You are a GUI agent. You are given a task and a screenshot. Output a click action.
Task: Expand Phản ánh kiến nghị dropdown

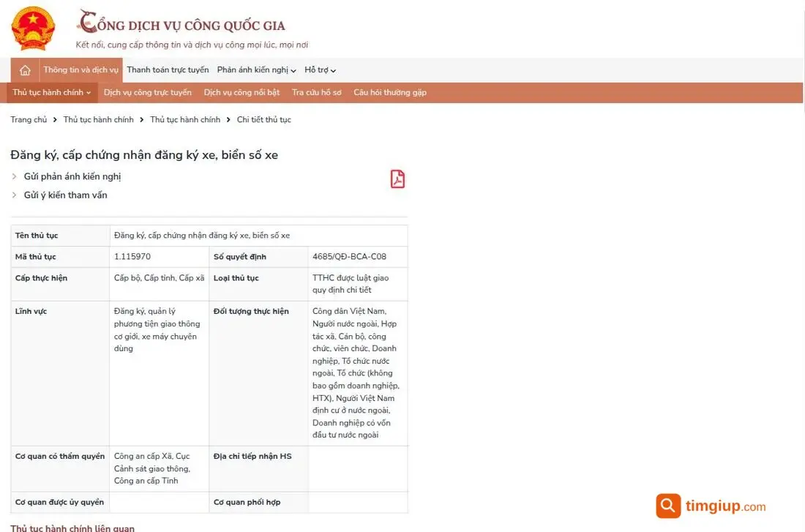(256, 70)
